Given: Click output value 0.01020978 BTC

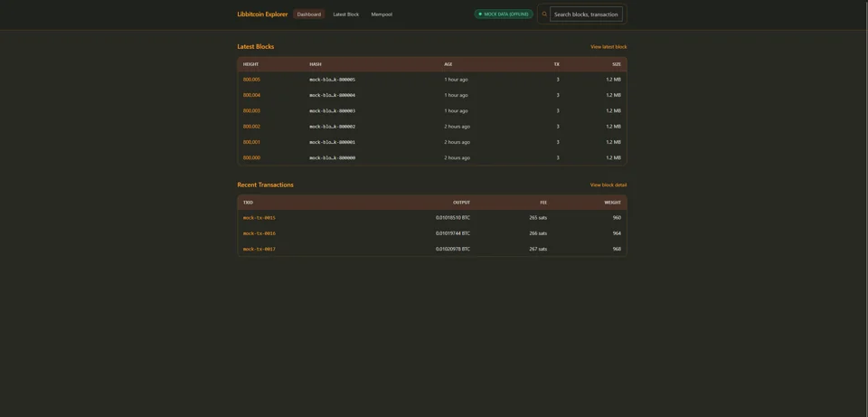Looking at the screenshot, I should pyautogui.click(x=452, y=249).
